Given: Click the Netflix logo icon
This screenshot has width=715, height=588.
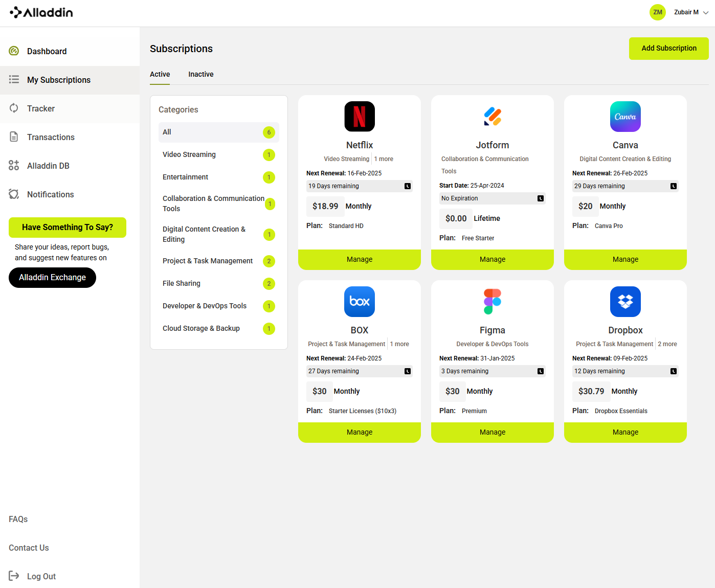Looking at the screenshot, I should click(x=360, y=117).
